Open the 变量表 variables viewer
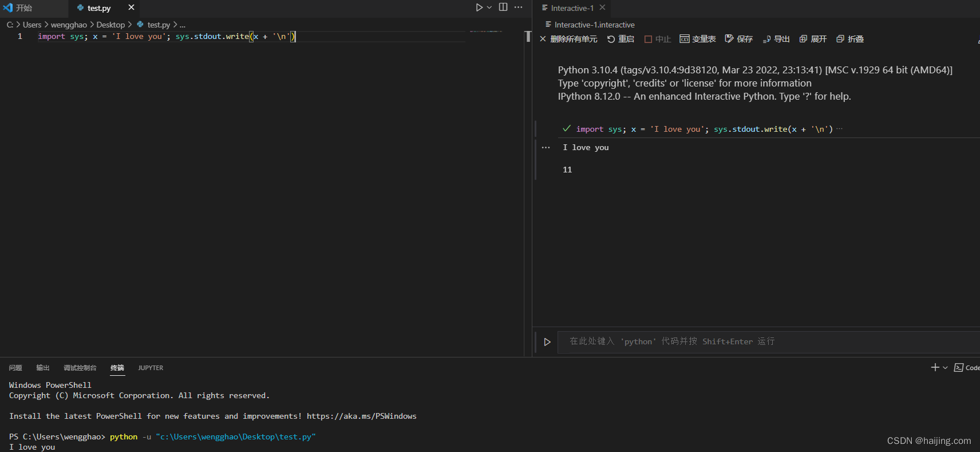This screenshot has width=980, height=452. pyautogui.click(x=698, y=39)
